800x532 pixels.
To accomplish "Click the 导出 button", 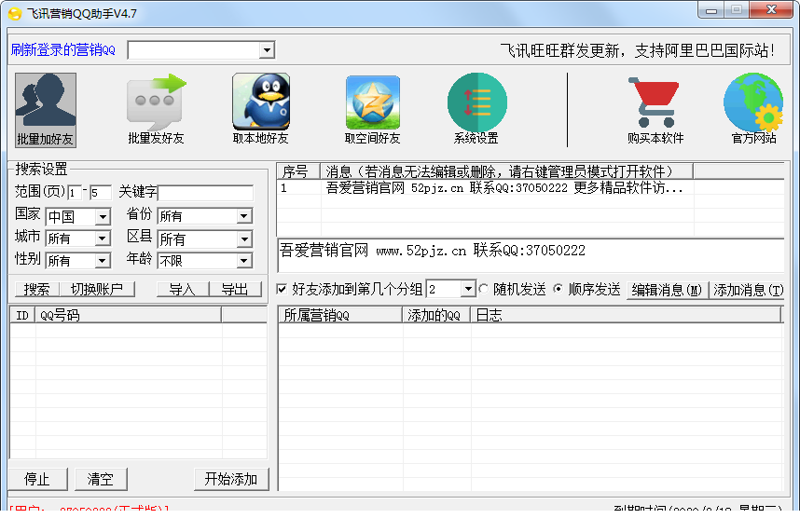I will point(235,290).
